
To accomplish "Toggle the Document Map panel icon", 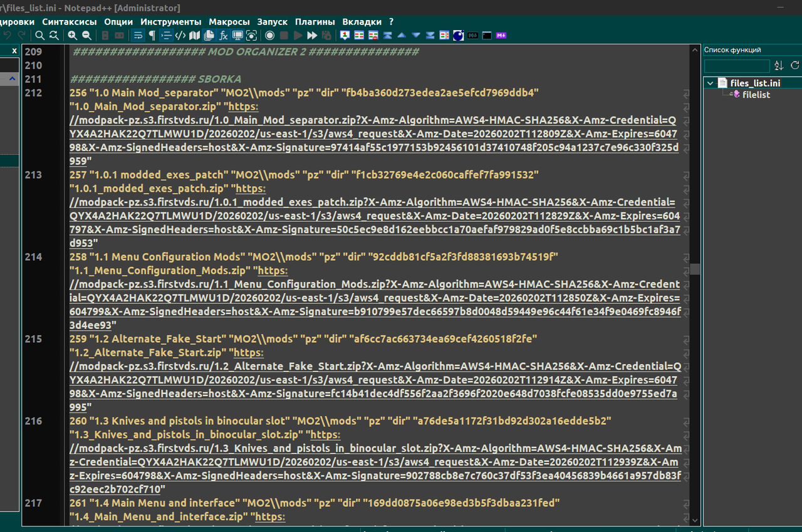I will (x=195, y=36).
